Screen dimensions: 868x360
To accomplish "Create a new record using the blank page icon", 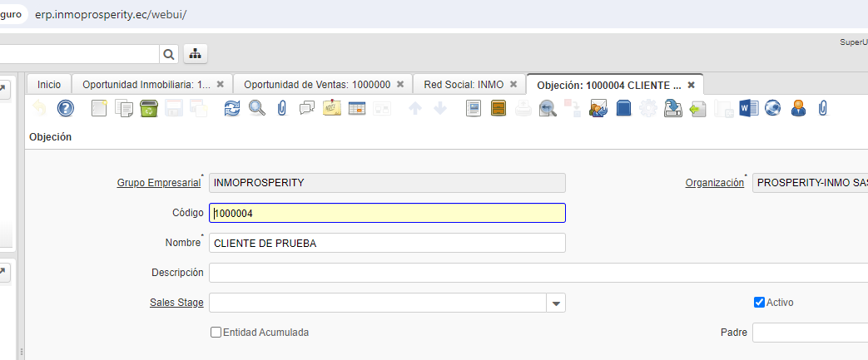I will (99, 108).
